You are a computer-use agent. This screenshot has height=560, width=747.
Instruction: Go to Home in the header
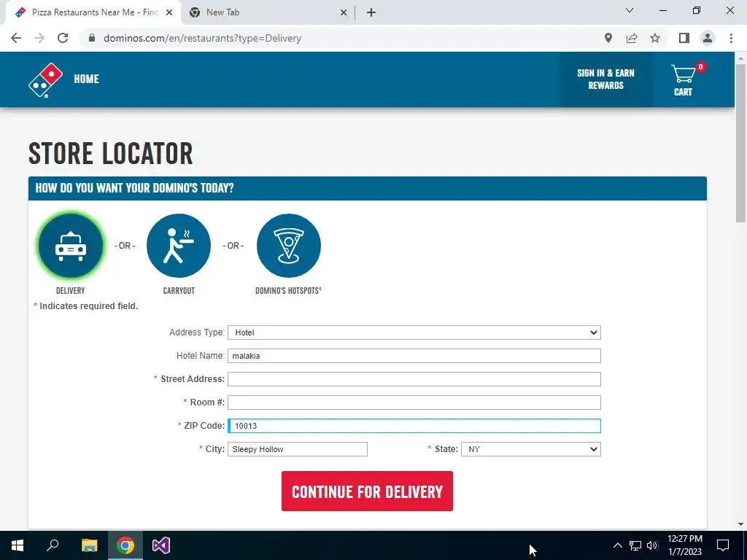pos(86,79)
